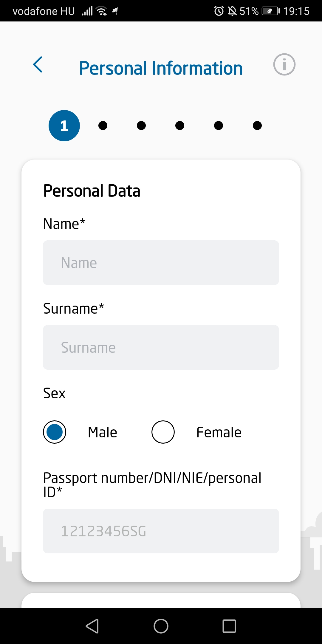Focus the Surname input field
The width and height of the screenshot is (322, 644).
pyautogui.click(x=161, y=347)
